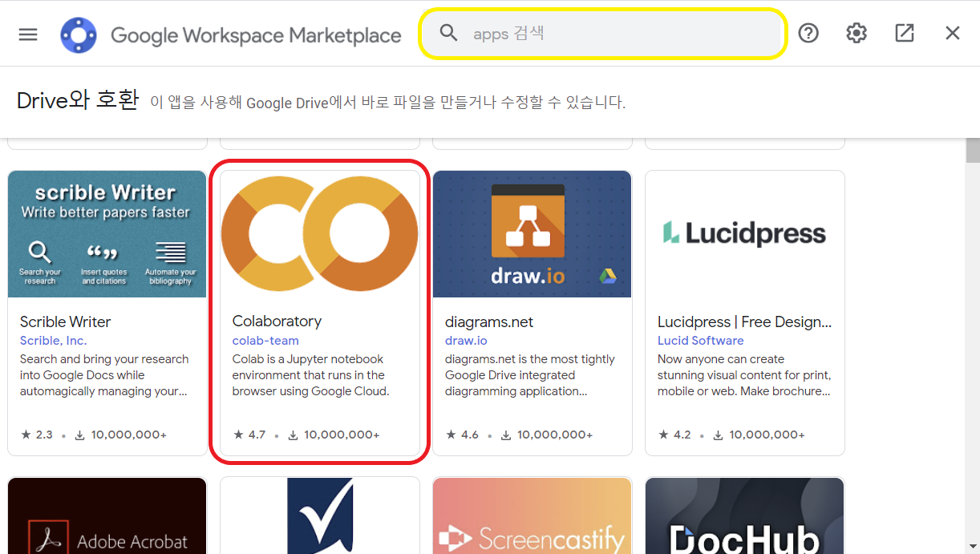Open the hamburger main menu
The width and height of the screenshot is (980, 554).
(x=28, y=34)
